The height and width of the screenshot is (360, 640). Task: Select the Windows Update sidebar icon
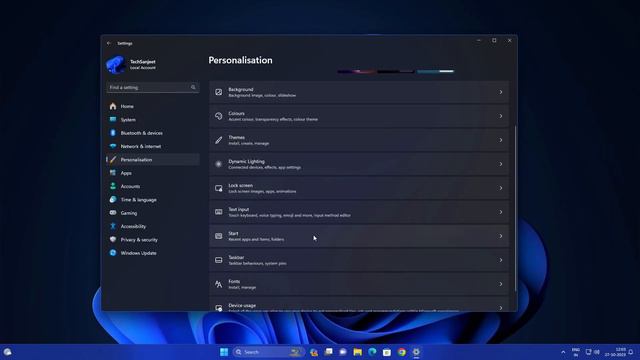coord(113,253)
